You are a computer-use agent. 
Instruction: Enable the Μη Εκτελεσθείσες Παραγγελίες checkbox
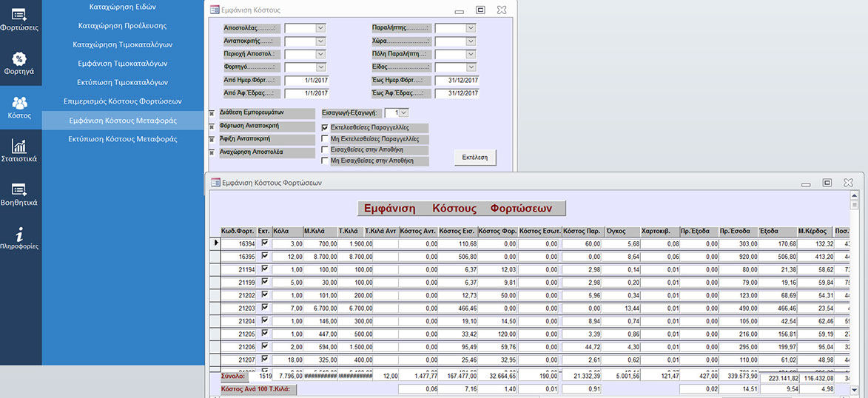[325, 139]
